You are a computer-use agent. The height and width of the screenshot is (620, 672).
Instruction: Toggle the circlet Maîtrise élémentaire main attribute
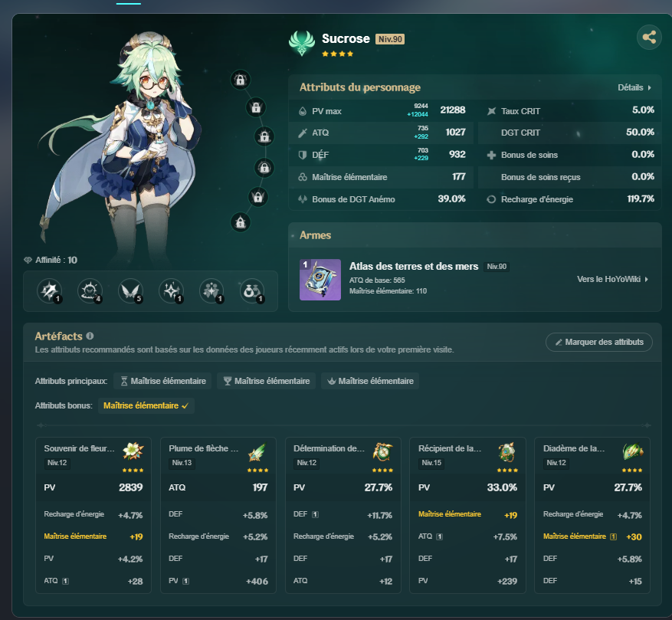pos(370,381)
